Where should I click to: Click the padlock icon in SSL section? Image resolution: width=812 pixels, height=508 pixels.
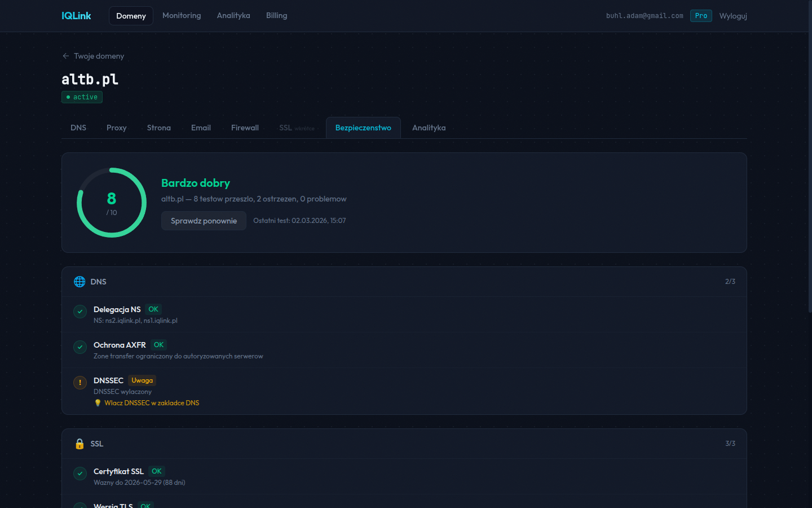80,444
